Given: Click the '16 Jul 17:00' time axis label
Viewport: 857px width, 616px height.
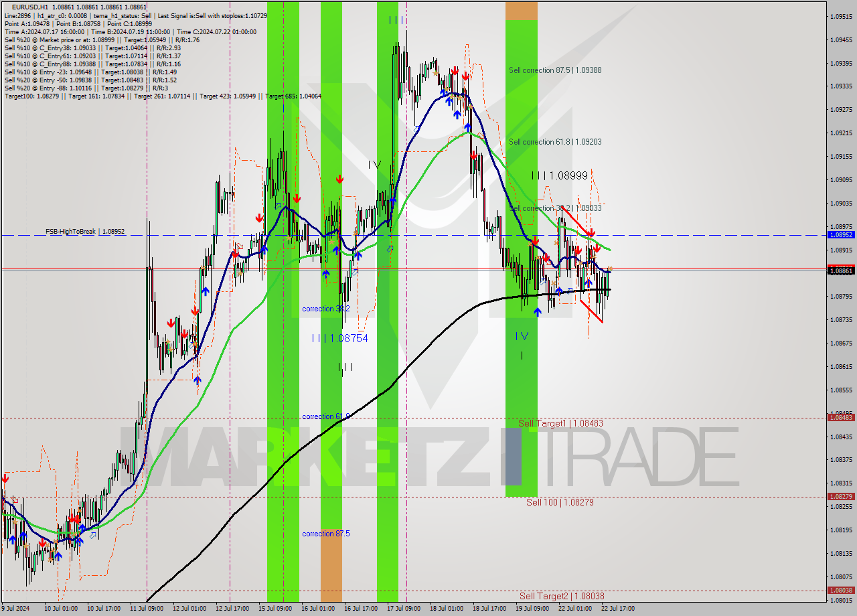Looking at the screenshot, I should [x=361, y=609].
